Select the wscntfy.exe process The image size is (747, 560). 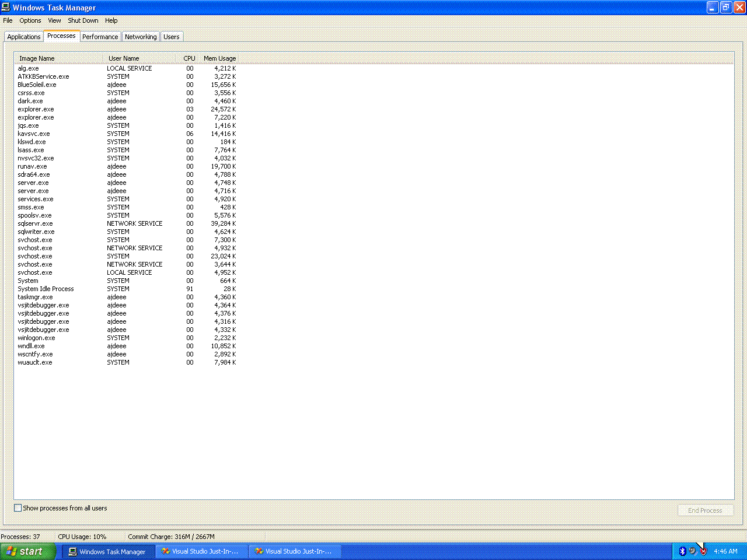click(127, 354)
